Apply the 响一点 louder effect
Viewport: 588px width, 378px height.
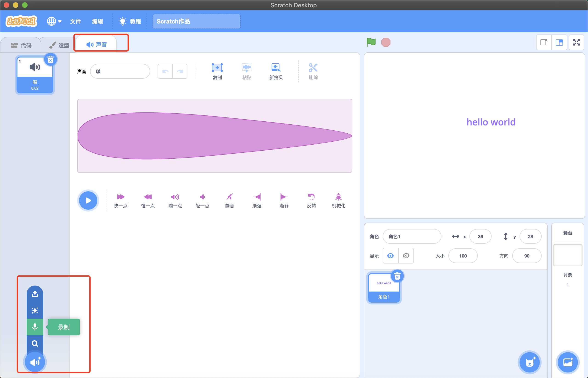175,200
